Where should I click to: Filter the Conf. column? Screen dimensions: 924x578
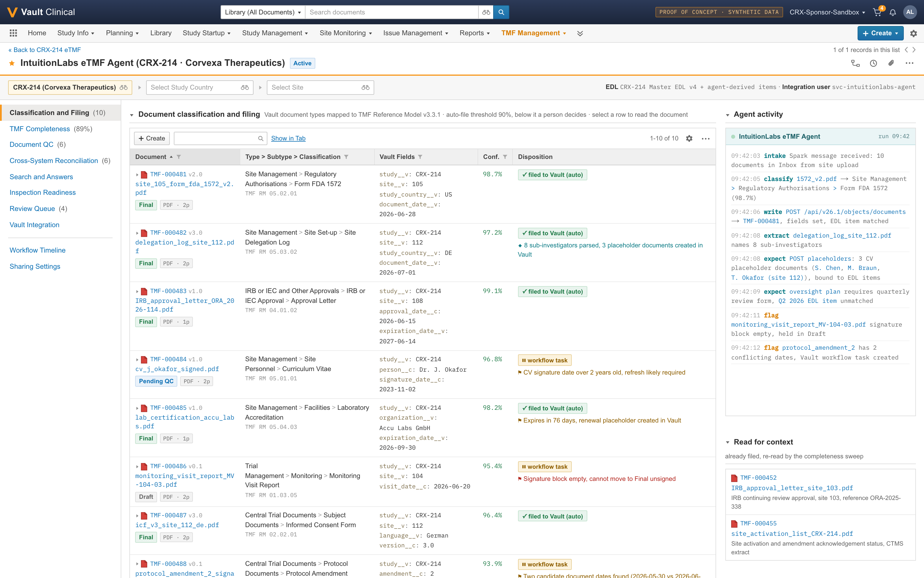(x=505, y=157)
